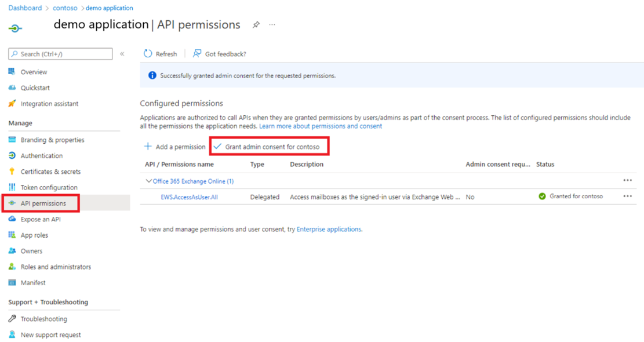This screenshot has height=342, width=644.
Task: Click the green Granted status check icon
Action: [542, 197]
